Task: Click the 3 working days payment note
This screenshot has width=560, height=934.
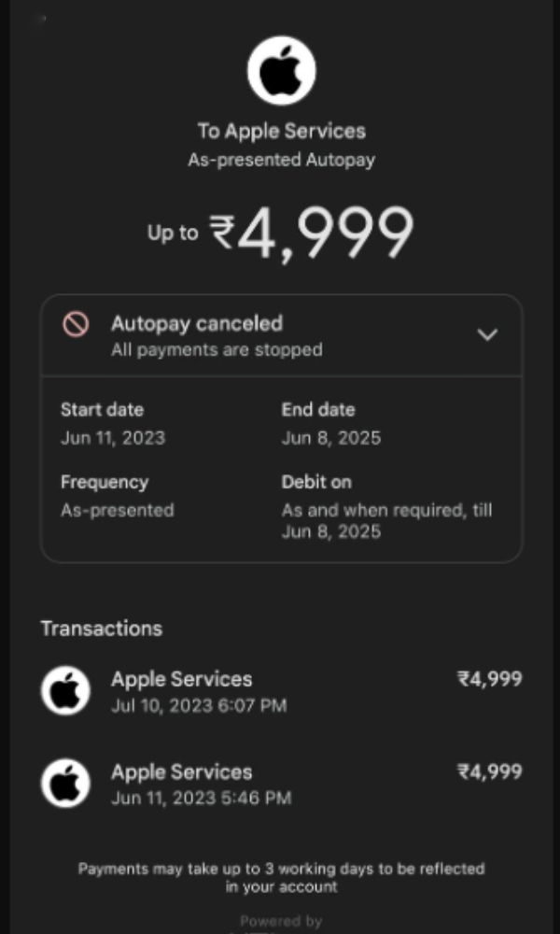Action: pos(281,877)
